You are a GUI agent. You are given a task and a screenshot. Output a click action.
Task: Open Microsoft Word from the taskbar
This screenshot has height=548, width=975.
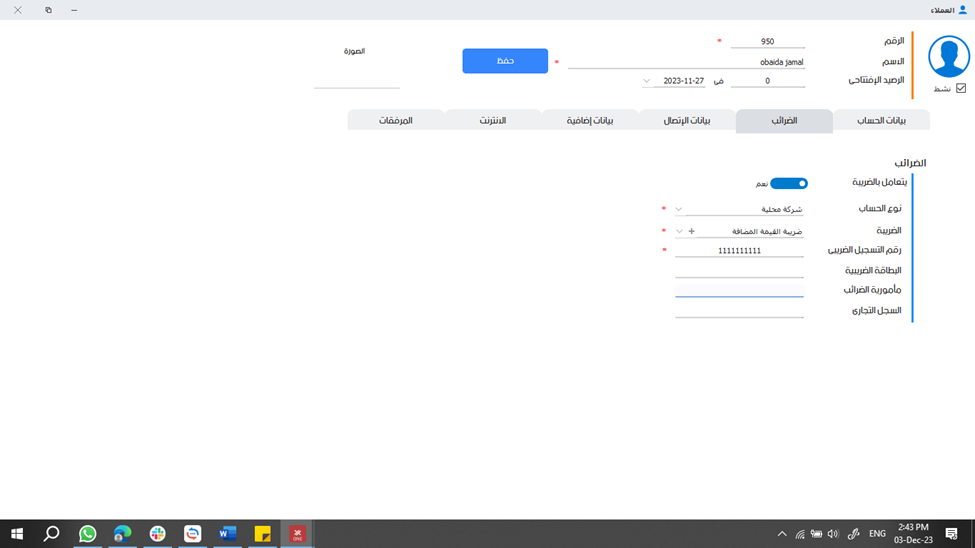click(x=227, y=534)
